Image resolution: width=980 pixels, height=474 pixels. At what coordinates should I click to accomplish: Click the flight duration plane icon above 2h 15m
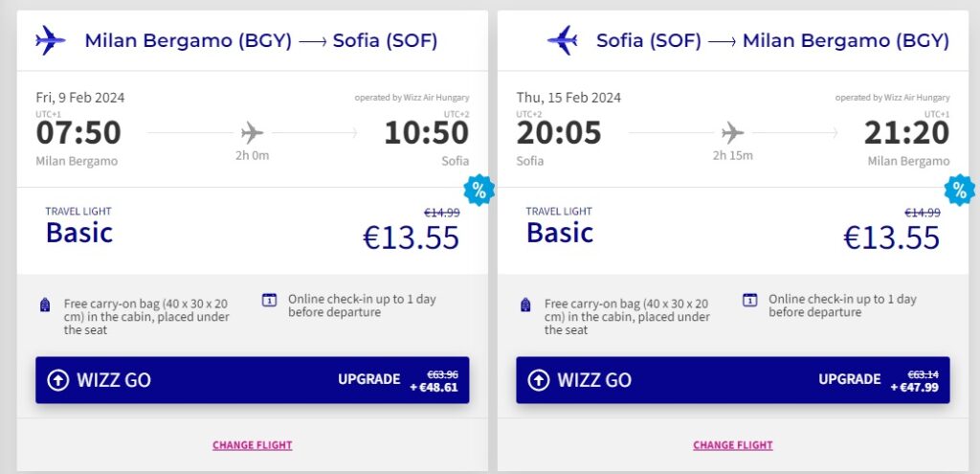[732, 132]
